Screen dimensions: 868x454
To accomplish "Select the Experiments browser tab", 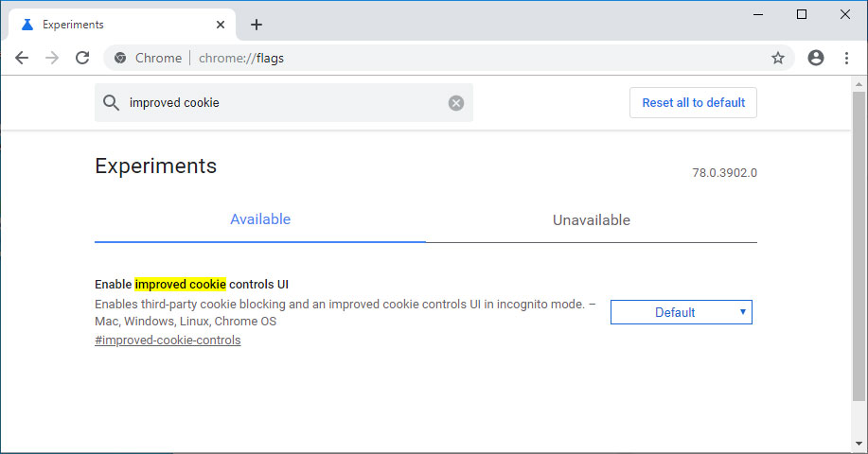I will click(x=122, y=25).
